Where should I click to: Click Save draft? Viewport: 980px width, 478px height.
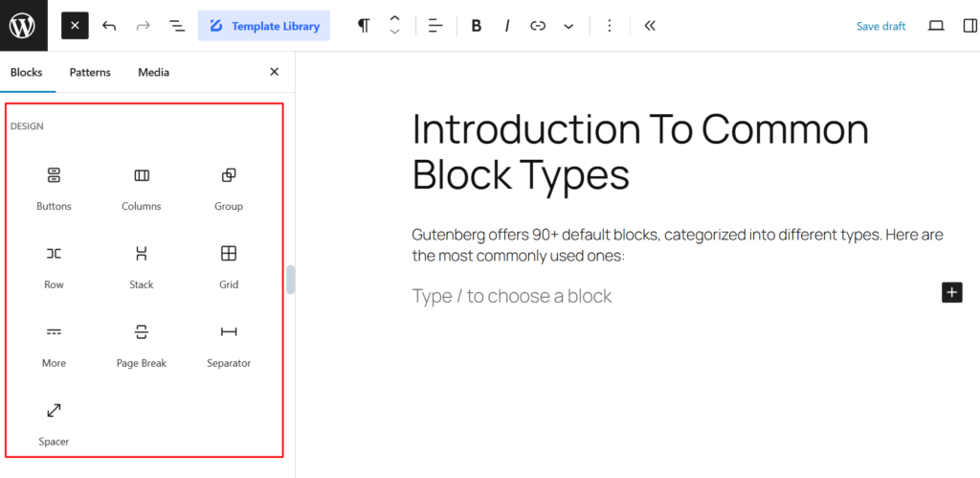pyautogui.click(x=880, y=26)
